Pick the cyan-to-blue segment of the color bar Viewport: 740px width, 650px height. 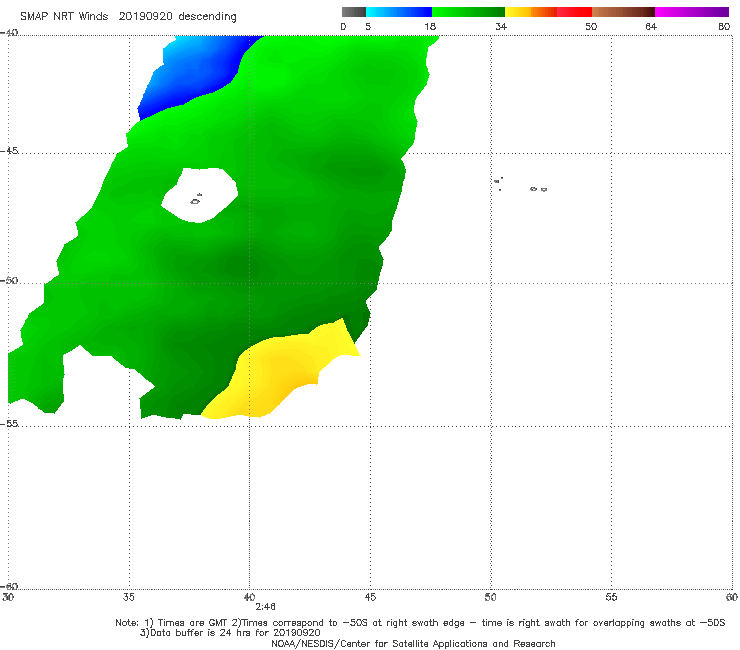point(399,12)
